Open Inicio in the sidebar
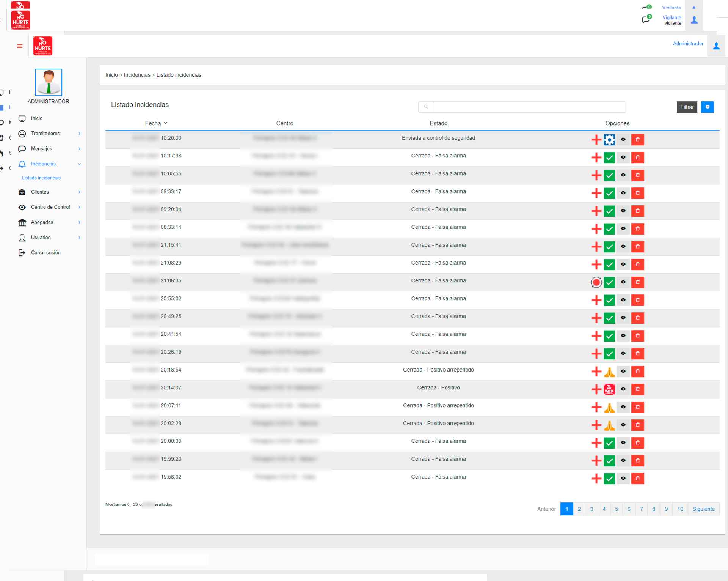This screenshot has height=581, width=728. [x=37, y=118]
